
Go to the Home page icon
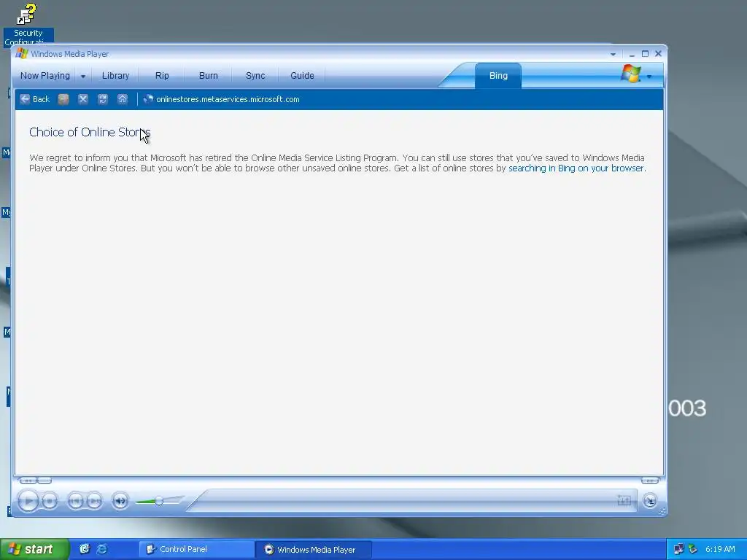pos(123,99)
